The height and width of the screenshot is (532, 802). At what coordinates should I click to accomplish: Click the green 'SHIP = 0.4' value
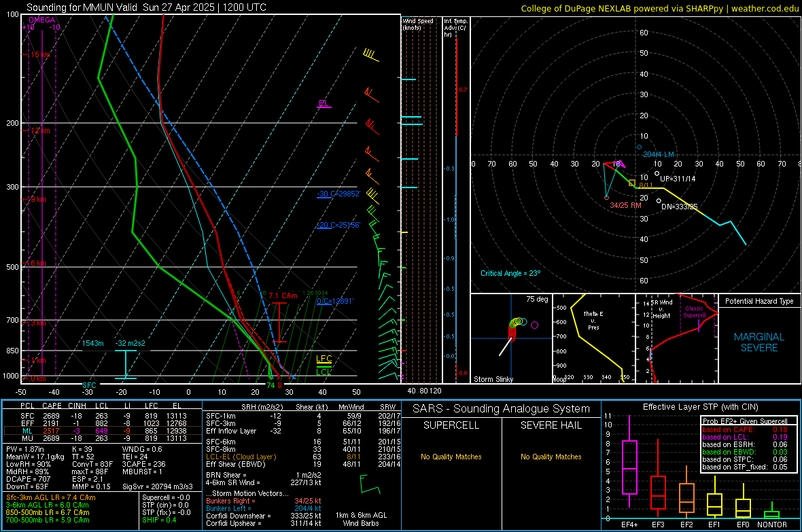(x=159, y=520)
